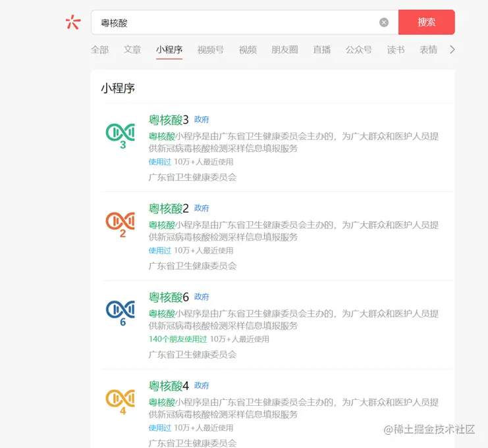Switch to the 文章 tab
This screenshot has width=488, height=448.
(x=132, y=50)
